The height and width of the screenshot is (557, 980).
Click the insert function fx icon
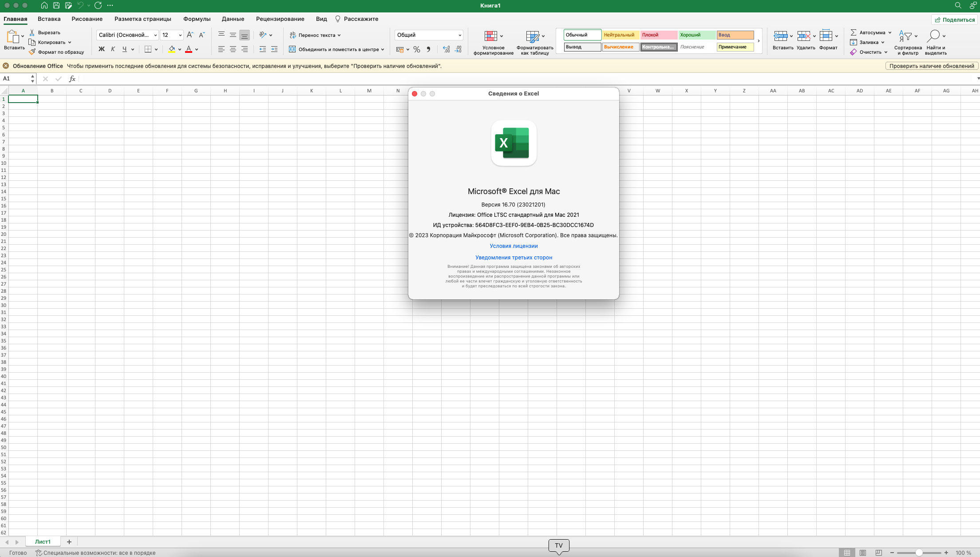[x=72, y=79]
